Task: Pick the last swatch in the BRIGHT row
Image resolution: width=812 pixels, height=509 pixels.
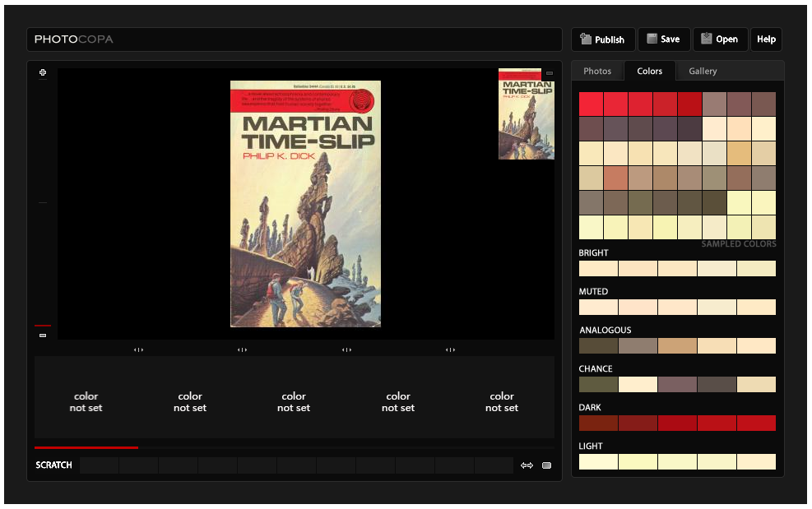Action: pos(757,268)
